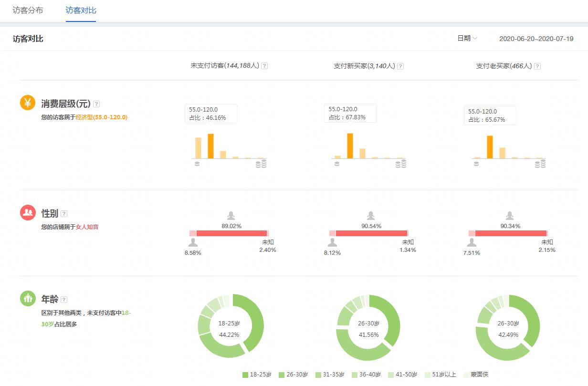Click the 经济型(55.0-120.0) orange text

point(101,117)
